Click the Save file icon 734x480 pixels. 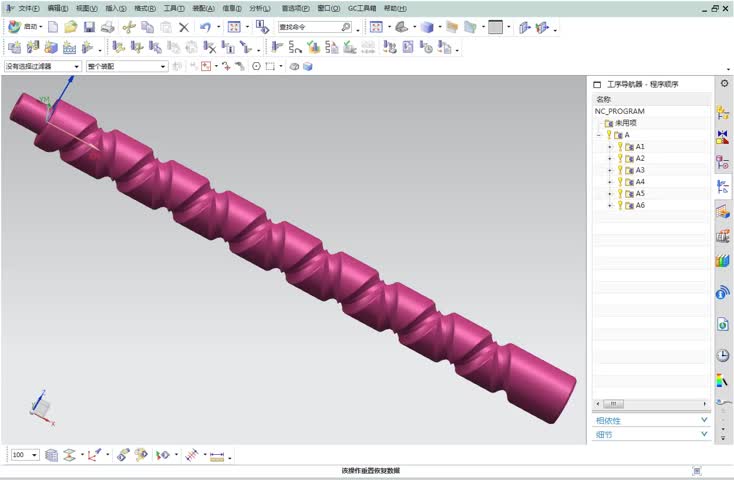(89, 27)
